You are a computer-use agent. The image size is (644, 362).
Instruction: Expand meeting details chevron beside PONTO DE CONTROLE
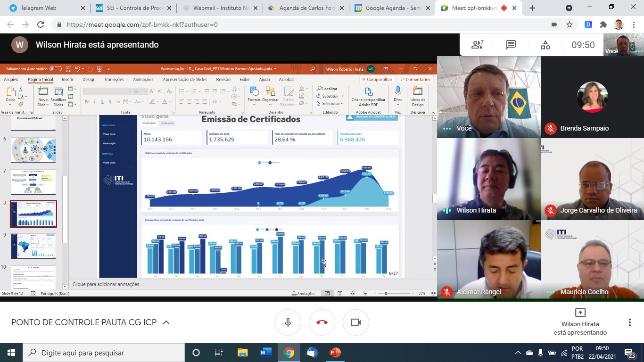click(x=166, y=322)
